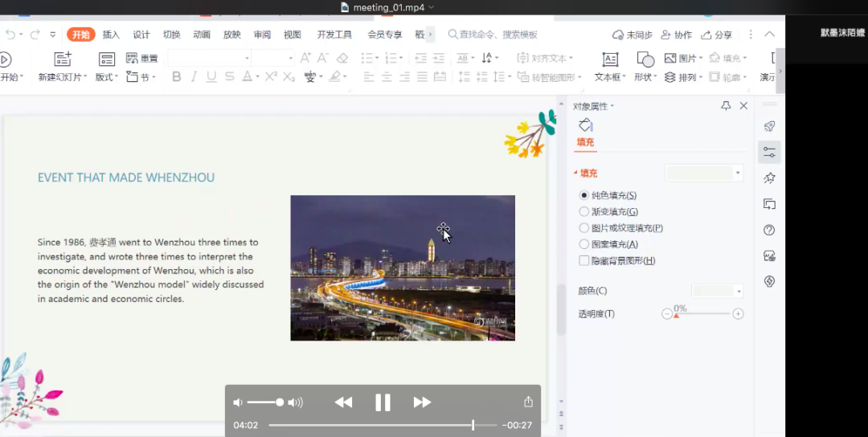Align text right
This screenshot has height=437, width=868.
[404, 77]
